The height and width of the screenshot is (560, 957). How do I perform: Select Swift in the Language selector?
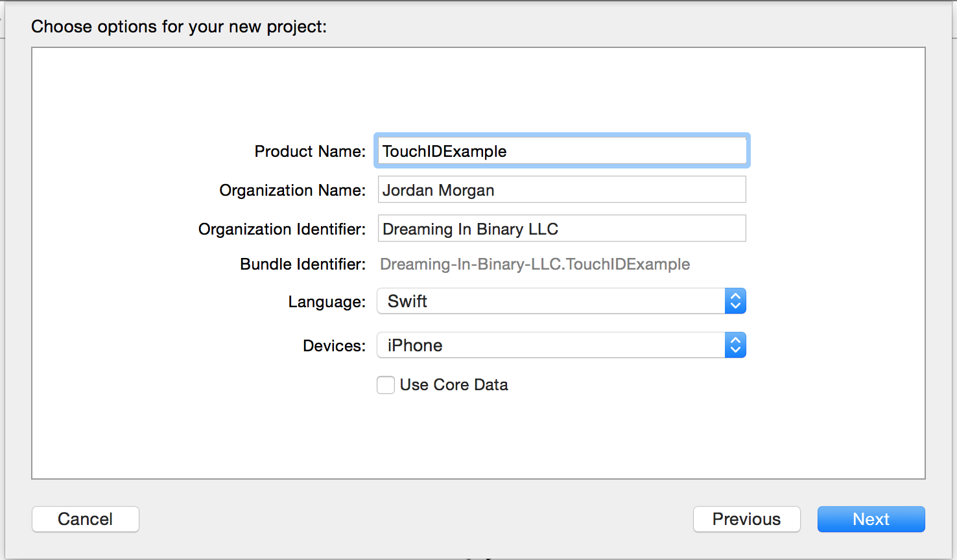point(407,301)
